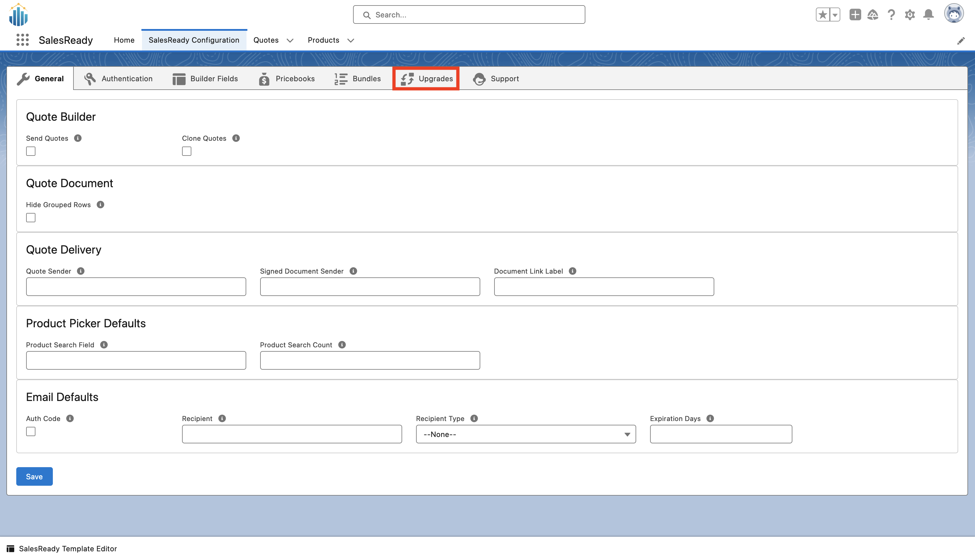Show info tooltip for Send Quotes
The height and width of the screenshot is (560, 975).
(78, 138)
